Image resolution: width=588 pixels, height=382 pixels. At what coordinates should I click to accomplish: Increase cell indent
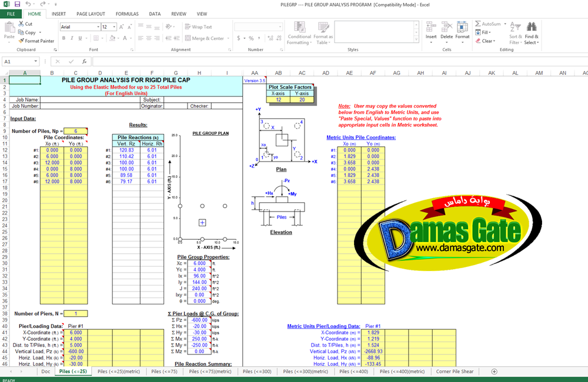pyautogui.click(x=177, y=38)
